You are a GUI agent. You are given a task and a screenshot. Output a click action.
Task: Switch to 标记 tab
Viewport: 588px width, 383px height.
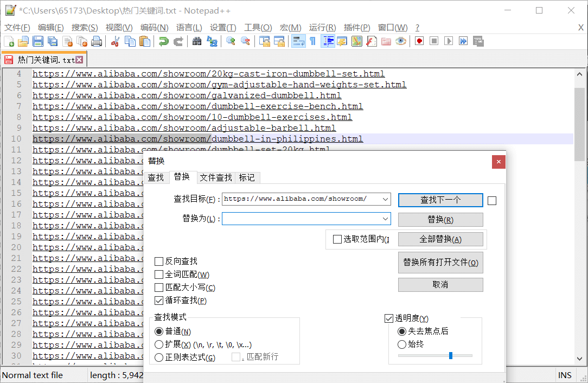(247, 177)
